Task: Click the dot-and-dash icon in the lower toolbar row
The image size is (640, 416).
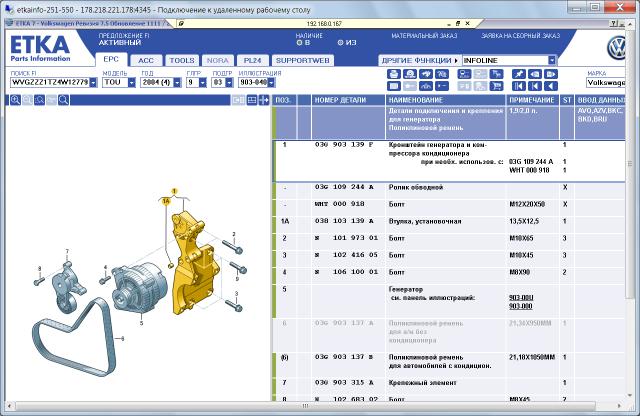Action: coord(442,86)
